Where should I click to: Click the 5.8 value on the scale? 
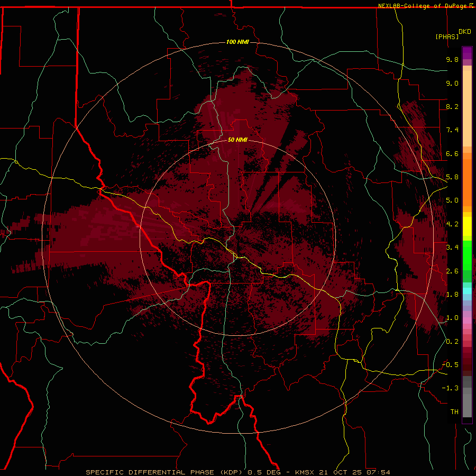[452, 177]
